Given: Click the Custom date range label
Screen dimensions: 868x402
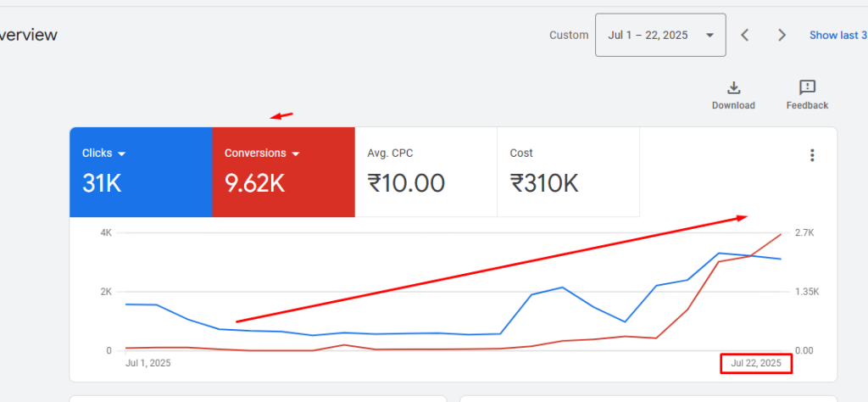Looking at the screenshot, I should (568, 35).
